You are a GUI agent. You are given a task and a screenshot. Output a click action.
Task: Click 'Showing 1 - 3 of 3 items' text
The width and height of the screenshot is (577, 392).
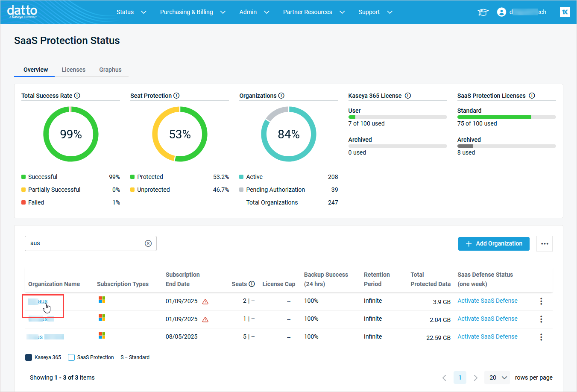(x=62, y=377)
